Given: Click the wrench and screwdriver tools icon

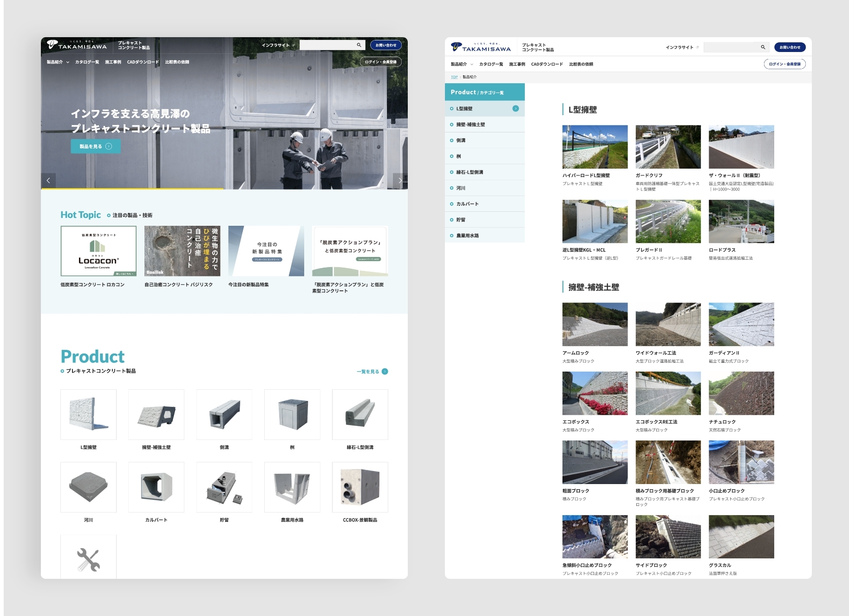Looking at the screenshot, I should click(x=88, y=560).
